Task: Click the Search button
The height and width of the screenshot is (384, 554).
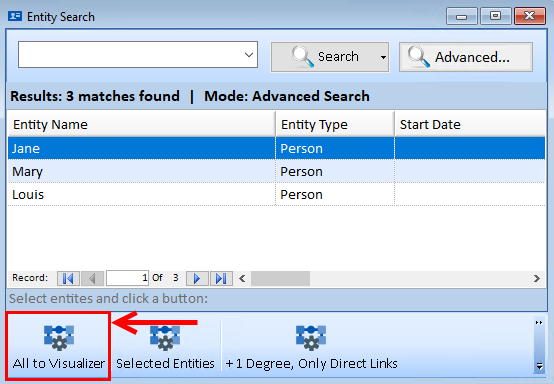Action: pyautogui.click(x=324, y=57)
